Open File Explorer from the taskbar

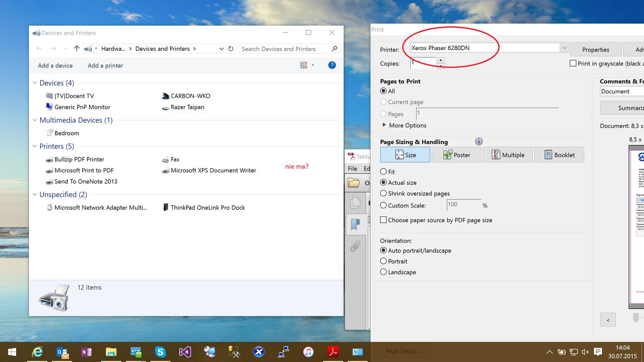click(x=111, y=352)
